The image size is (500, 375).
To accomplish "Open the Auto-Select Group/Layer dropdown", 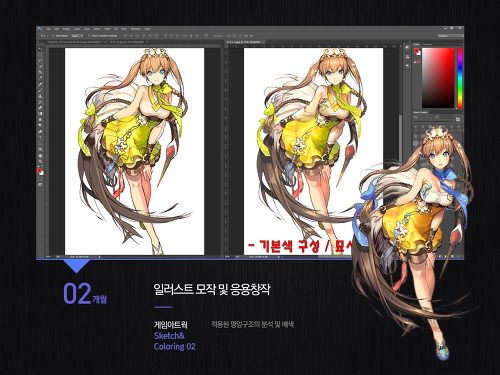I will click(x=77, y=36).
